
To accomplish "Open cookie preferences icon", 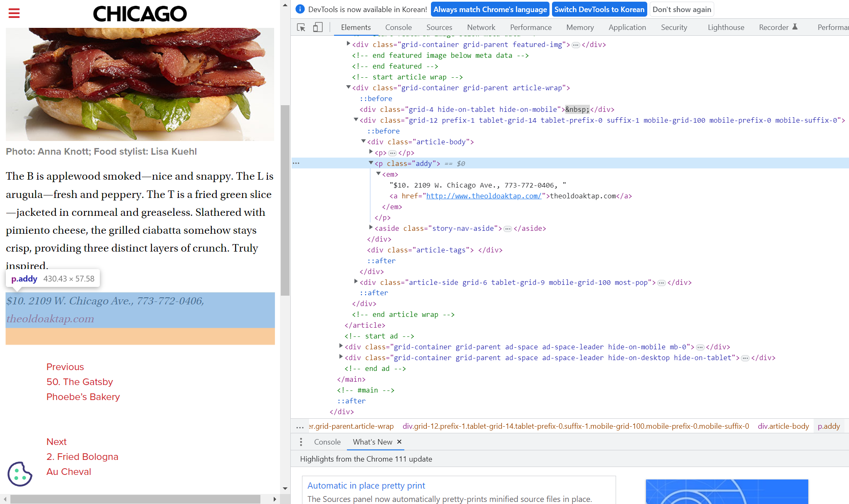I will pyautogui.click(x=20, y=474).
